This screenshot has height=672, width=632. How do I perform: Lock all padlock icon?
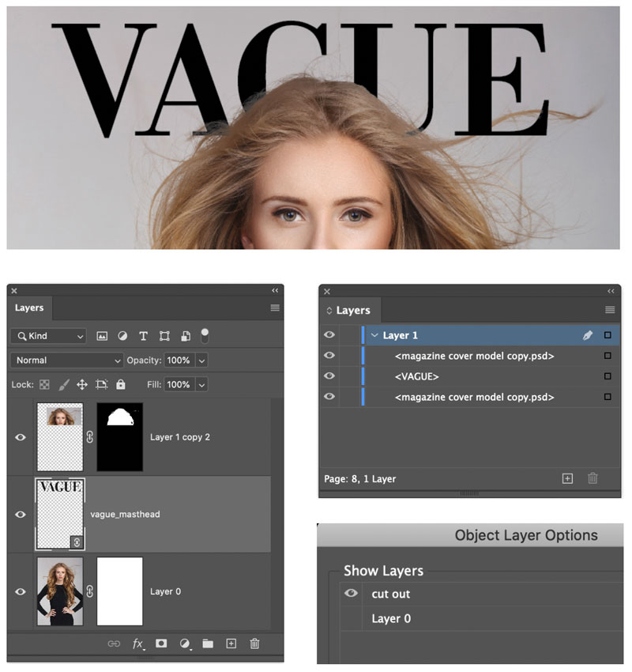tap(121, 384)
